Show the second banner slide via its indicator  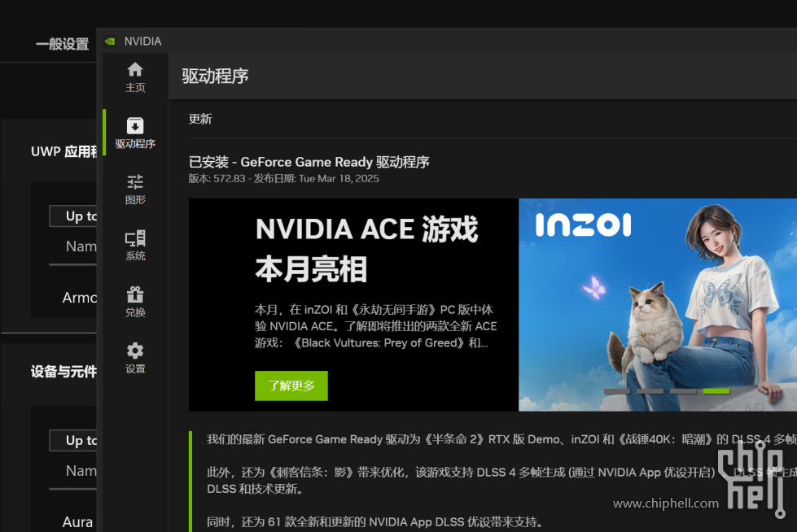tap(650, 391)
